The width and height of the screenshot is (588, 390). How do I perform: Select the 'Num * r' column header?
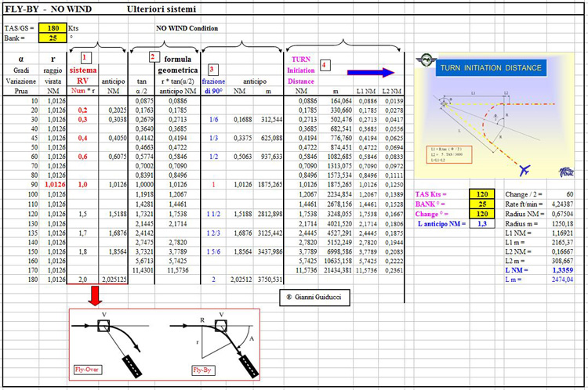(82, 91)
